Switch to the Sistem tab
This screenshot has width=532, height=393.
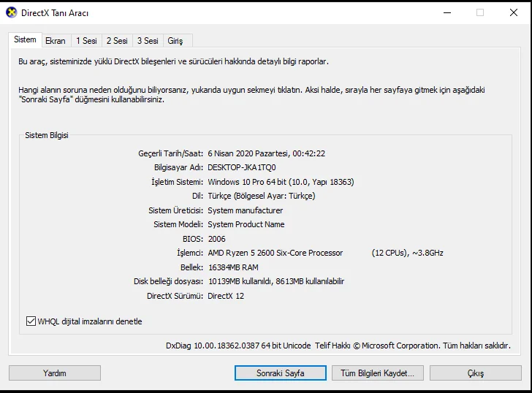(25, 39)
